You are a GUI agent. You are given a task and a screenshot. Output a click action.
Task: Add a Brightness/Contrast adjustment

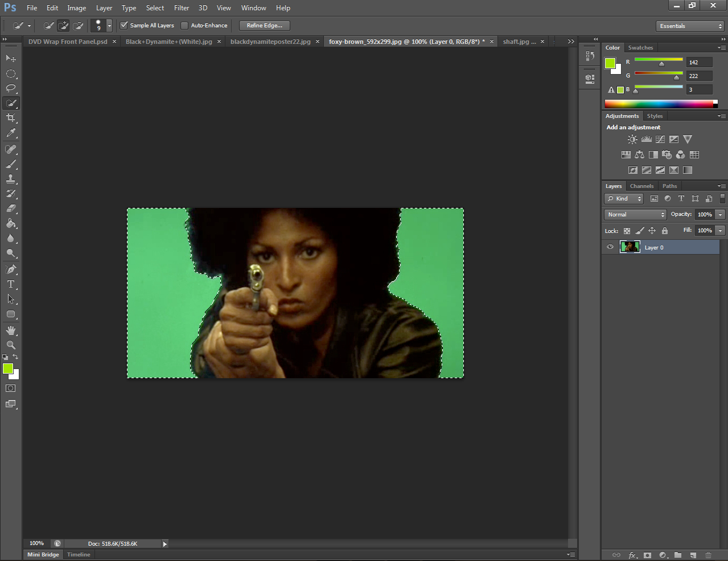tap(632, 139)
